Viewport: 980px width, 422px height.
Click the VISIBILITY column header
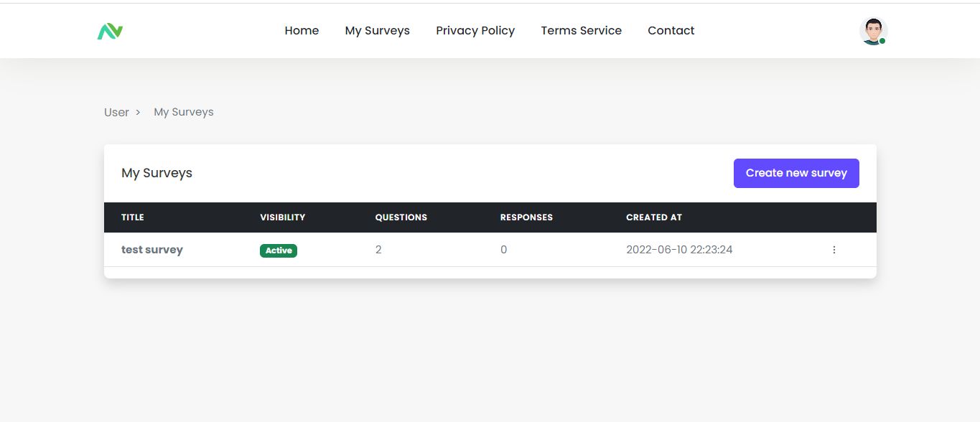(x=283, y=217)
